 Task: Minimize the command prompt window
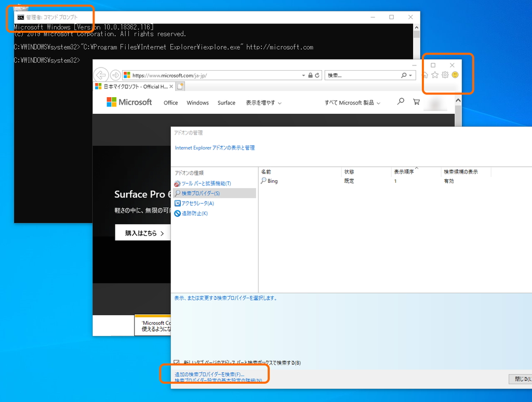pyautogui.click(x=373, y=17)
